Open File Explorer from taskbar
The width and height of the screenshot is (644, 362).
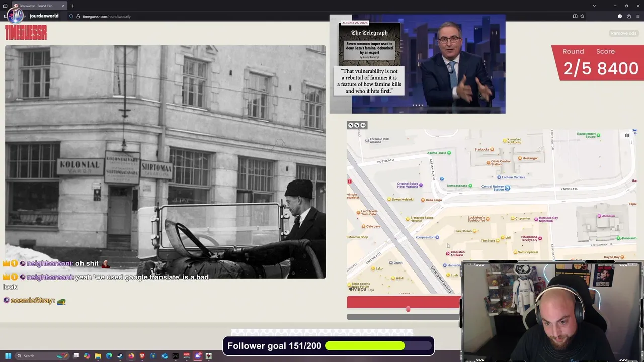point(98,356)
